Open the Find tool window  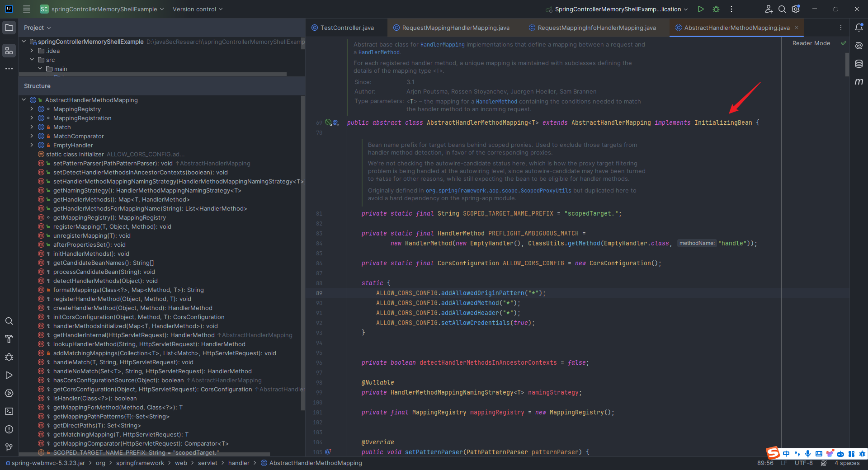9,321
